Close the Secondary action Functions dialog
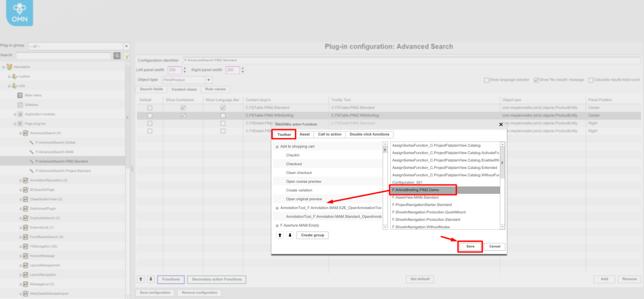The height and width of the screenshot is (299, 644). click(x=501, y=124)
